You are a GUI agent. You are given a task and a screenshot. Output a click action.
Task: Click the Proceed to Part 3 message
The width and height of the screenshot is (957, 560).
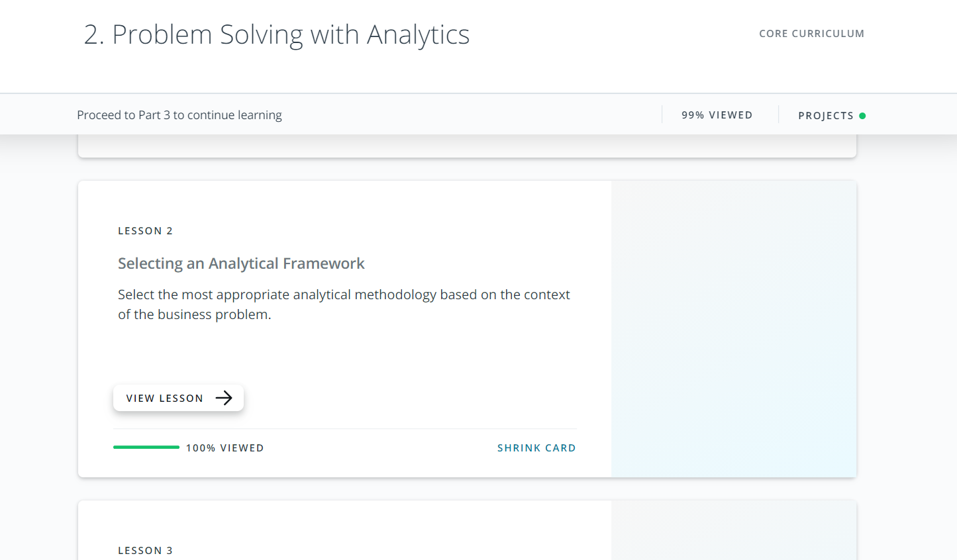tap(179, 115)
